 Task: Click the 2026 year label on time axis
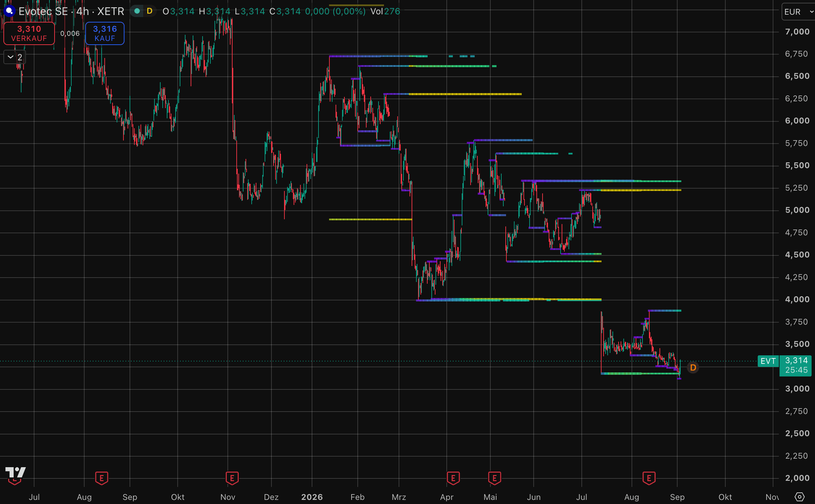click(312, 497)
